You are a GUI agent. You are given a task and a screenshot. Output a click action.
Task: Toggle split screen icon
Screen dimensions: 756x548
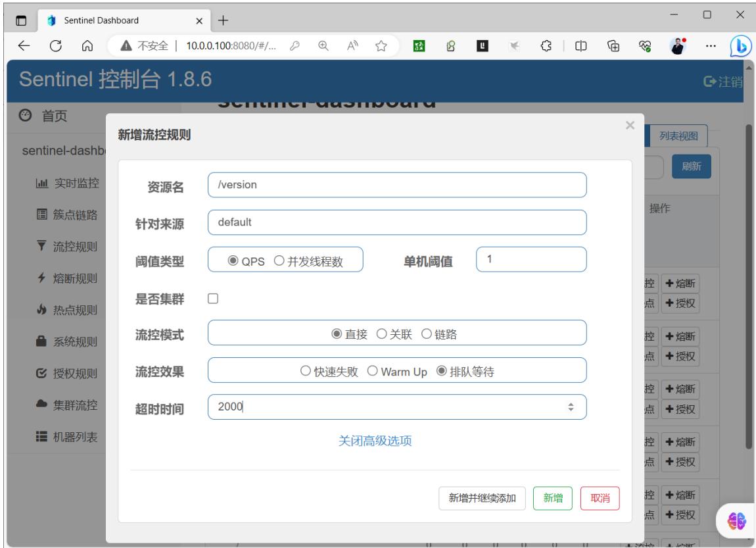tap(581, 46)
